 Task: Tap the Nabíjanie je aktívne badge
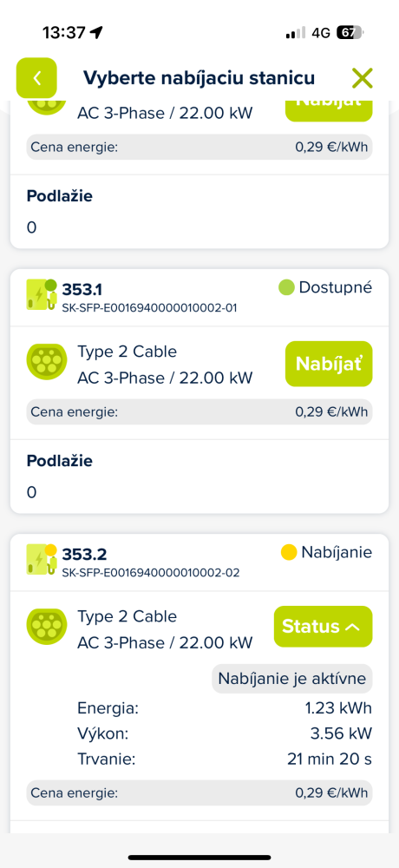[x=292, y=679]
